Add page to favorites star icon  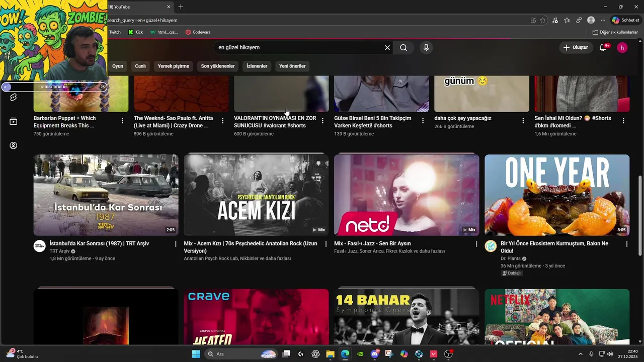pyautogui.click(x=543, y=20)
